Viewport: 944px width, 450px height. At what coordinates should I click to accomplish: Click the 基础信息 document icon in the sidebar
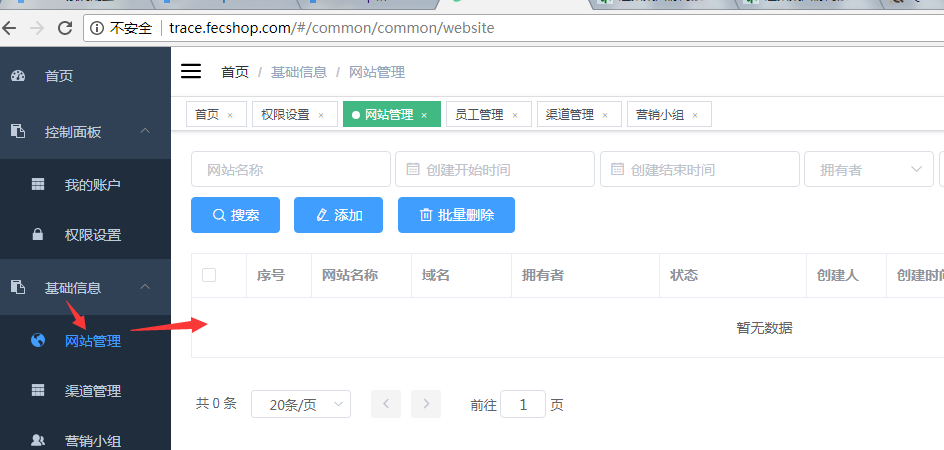(x=18, y=287)
